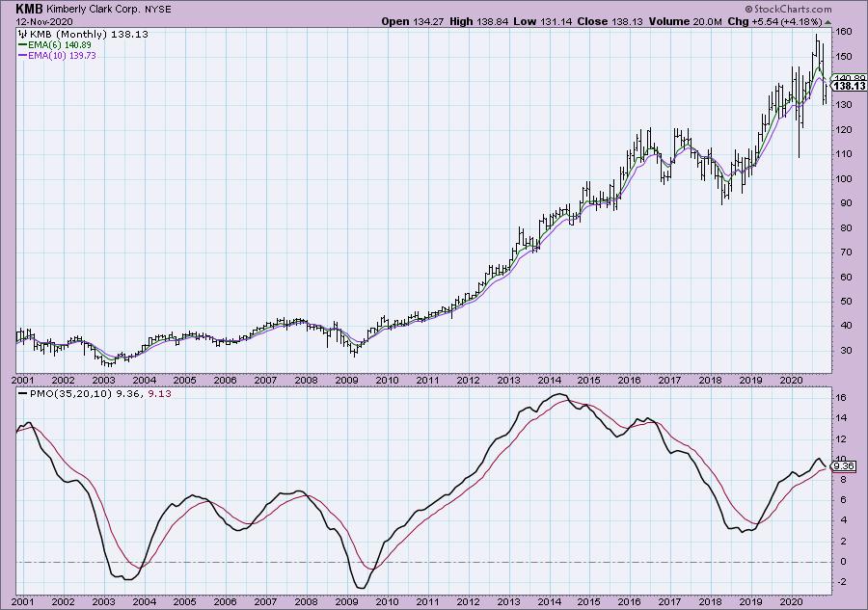
Task: Click the 140.89 EMA tag on the price axis
Action: (851, 78)
